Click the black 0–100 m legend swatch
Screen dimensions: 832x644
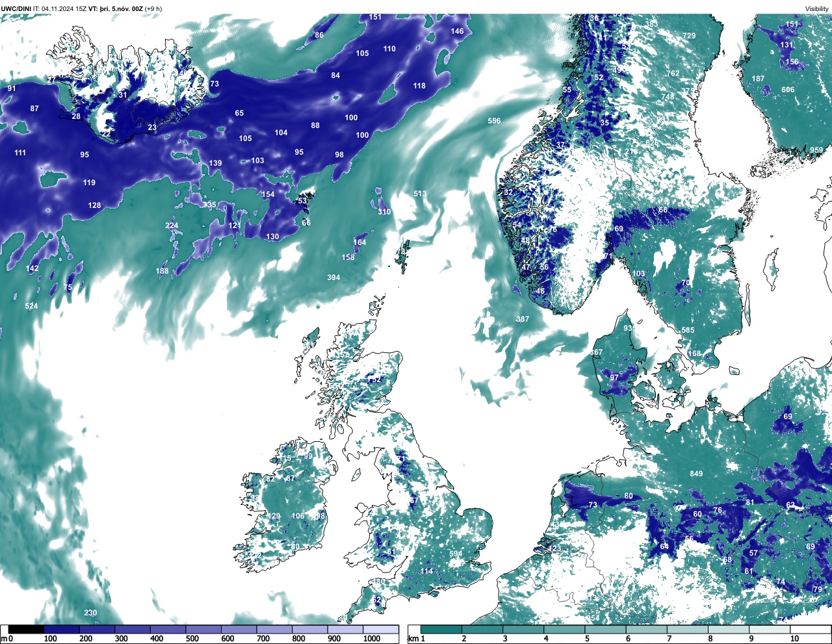click(26, 629)
